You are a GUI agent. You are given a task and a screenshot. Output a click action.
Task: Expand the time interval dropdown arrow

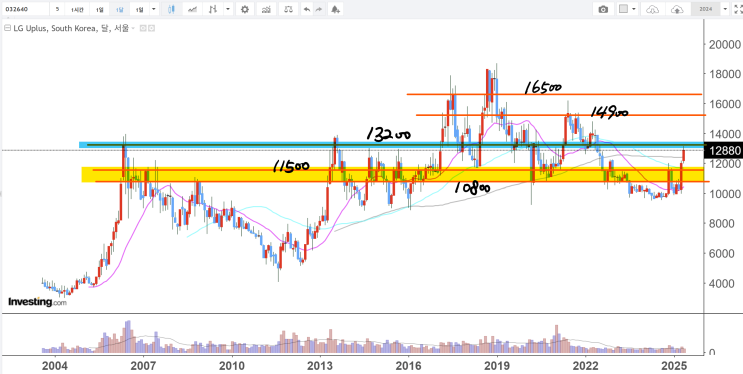tap(154, 9)
